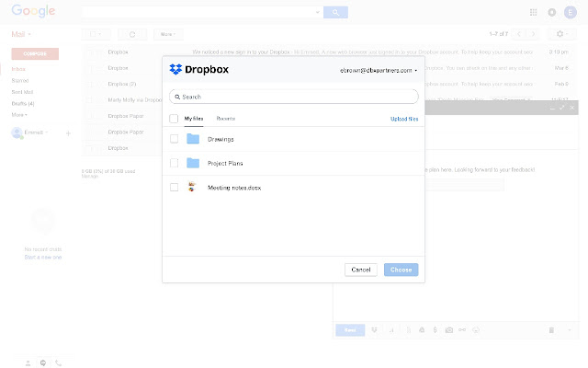This screenshot has height=368, width=588.
Task: Open the emoji picker icon
Action: (x=476, y=330)
